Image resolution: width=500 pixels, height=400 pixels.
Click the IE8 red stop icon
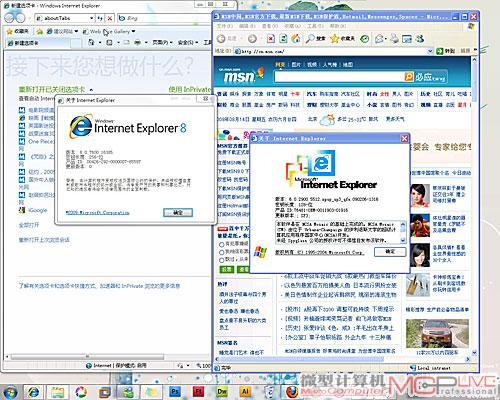point(109,18)
